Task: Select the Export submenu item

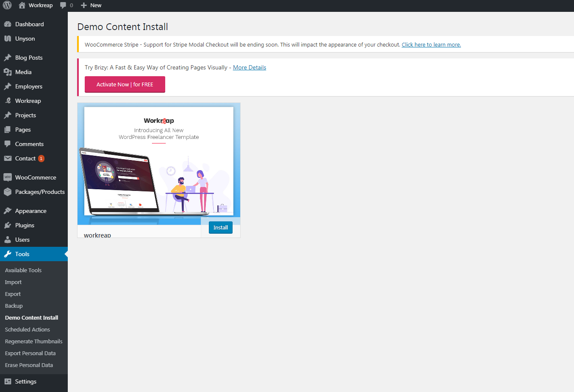Action: (x=13, y=294)
